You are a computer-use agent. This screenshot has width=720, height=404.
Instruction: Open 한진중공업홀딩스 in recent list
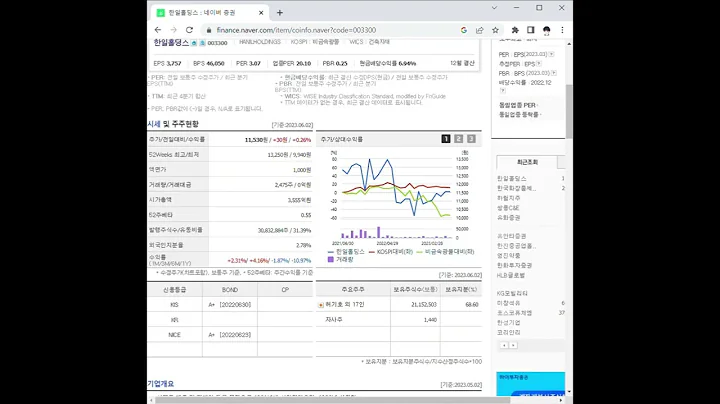click(x=517, y=246)
